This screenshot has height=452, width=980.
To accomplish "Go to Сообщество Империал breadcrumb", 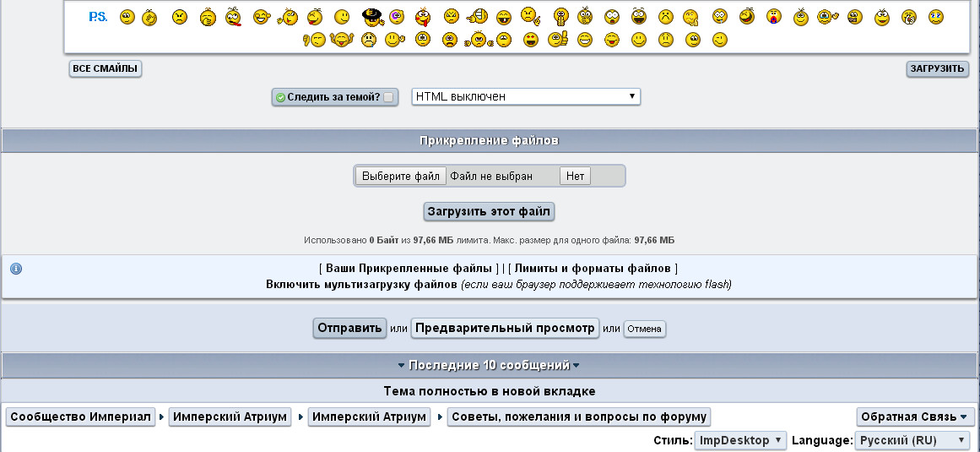I will pos(81,417).
